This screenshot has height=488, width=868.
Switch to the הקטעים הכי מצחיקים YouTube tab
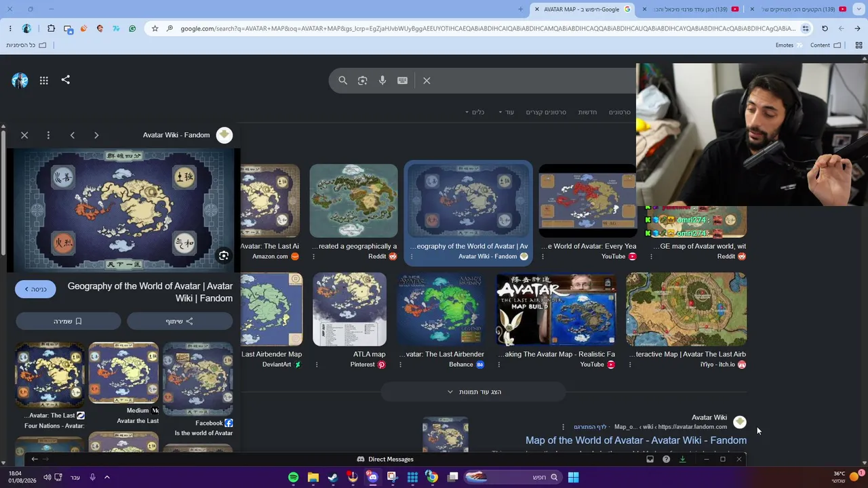[800, 9]
